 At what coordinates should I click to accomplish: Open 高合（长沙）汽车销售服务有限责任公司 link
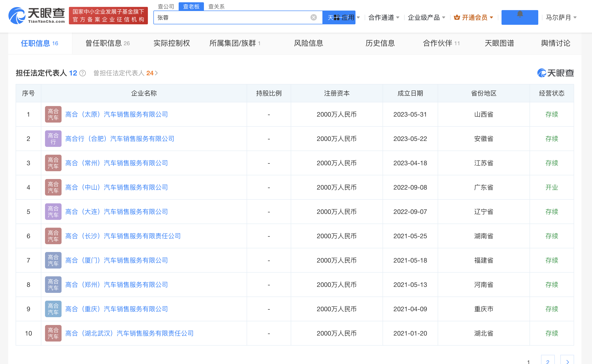tap(123, 236)
